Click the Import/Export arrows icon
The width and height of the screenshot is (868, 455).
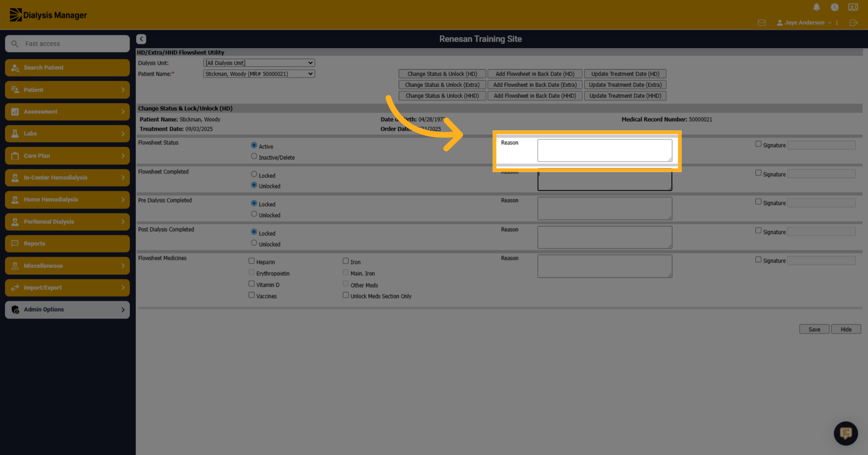click(x=15, y=288)
